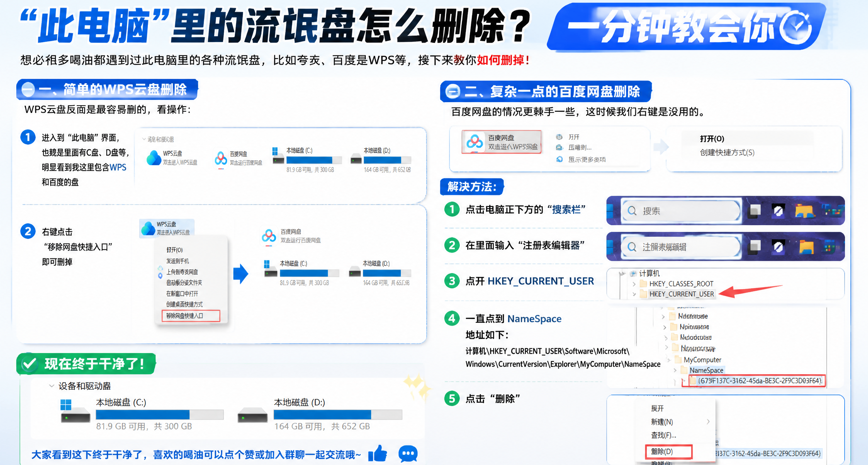Viewport: 868px width, 465px height.
Task: Click the magnifier icon in the 注册表编辑器 search box
Action: pyautogui.click(x=632, y=247)
